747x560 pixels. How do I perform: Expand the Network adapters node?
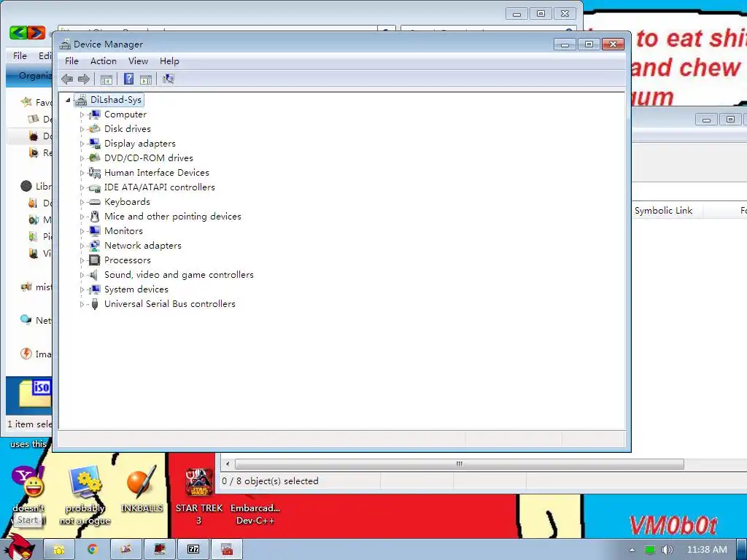coord(82,246)
